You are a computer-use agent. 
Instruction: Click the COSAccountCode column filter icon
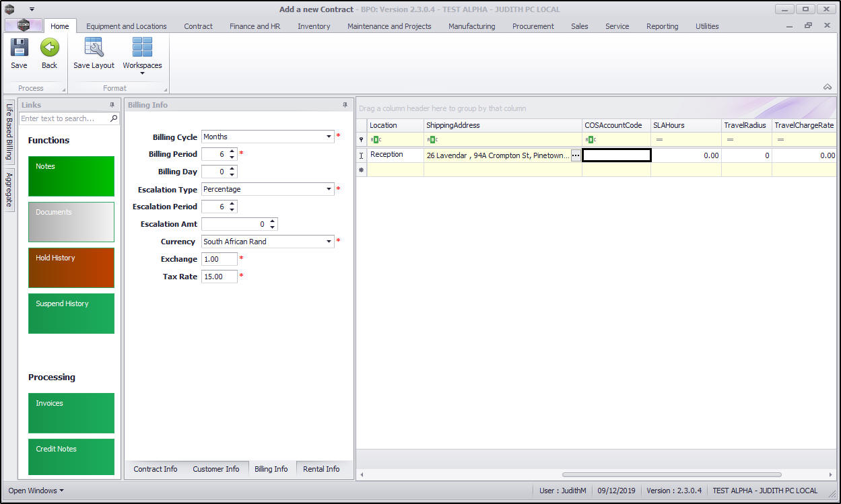coord(591,140)
